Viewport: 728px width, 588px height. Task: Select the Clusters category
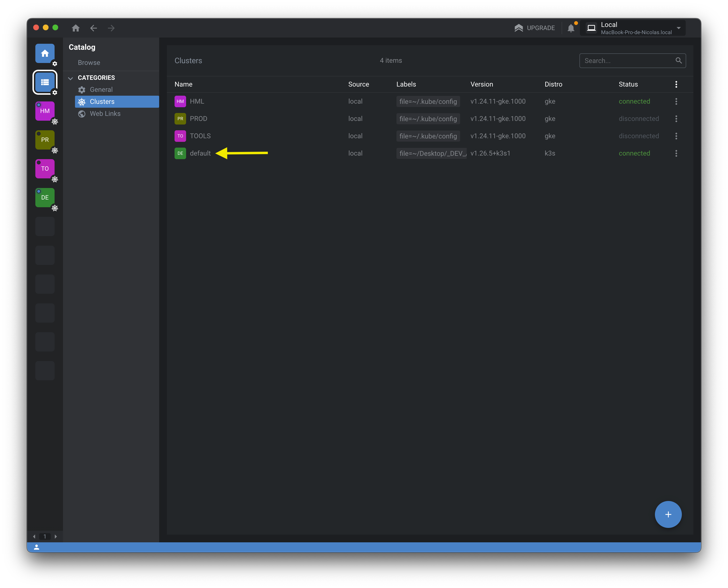point(117,102)
